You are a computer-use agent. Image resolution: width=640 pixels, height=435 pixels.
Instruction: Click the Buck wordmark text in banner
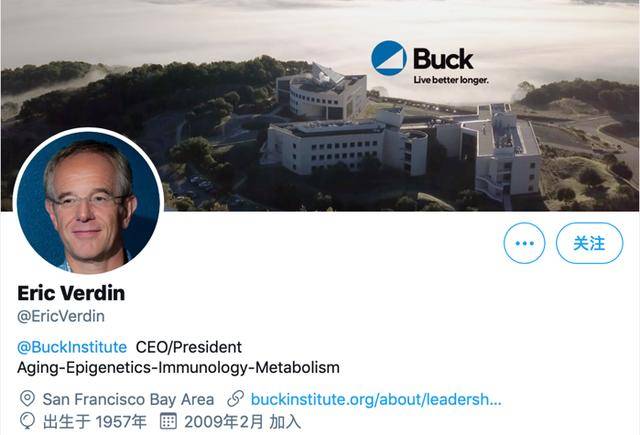pos(443,59)
